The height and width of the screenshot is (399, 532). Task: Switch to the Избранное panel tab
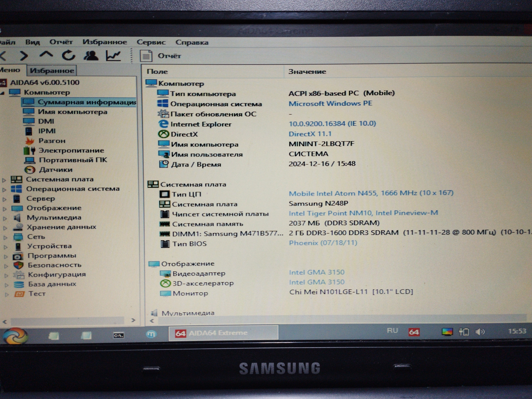click(x=52, y=70)
